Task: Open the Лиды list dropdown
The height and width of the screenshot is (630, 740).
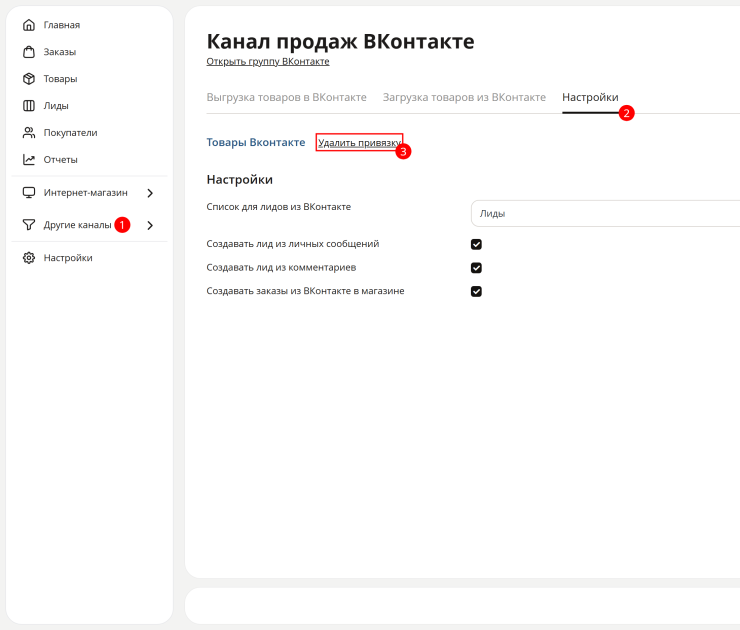Action: pyautogui.click(x=605, y=213)
